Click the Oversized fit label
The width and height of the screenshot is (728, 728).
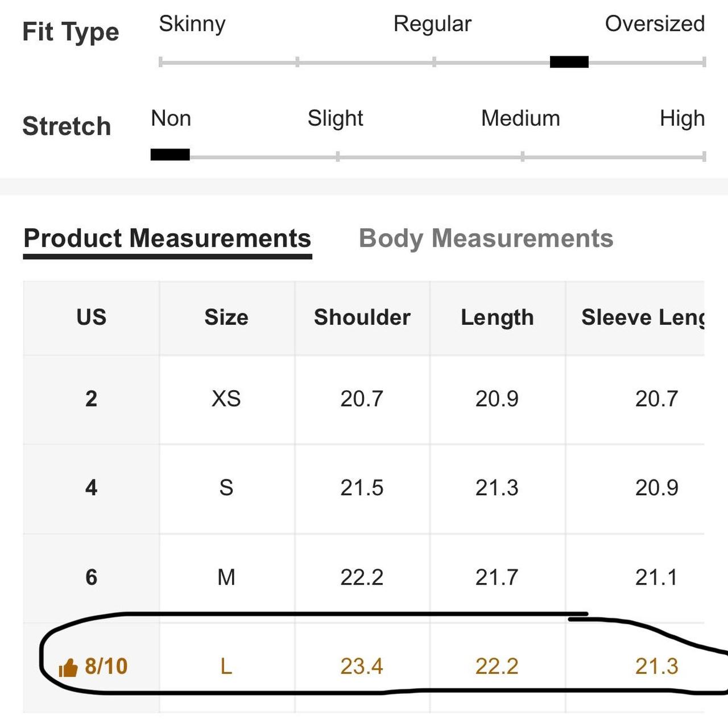click(x=655, y=24)
